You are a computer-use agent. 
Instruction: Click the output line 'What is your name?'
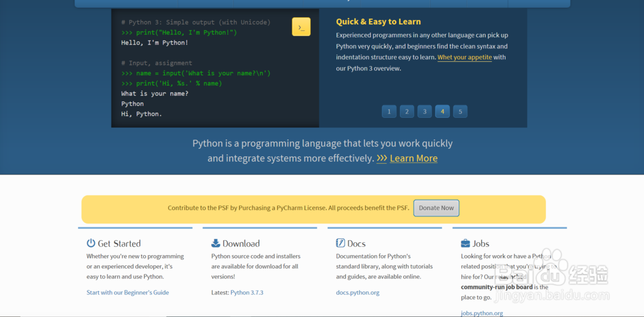pos(155,93)
